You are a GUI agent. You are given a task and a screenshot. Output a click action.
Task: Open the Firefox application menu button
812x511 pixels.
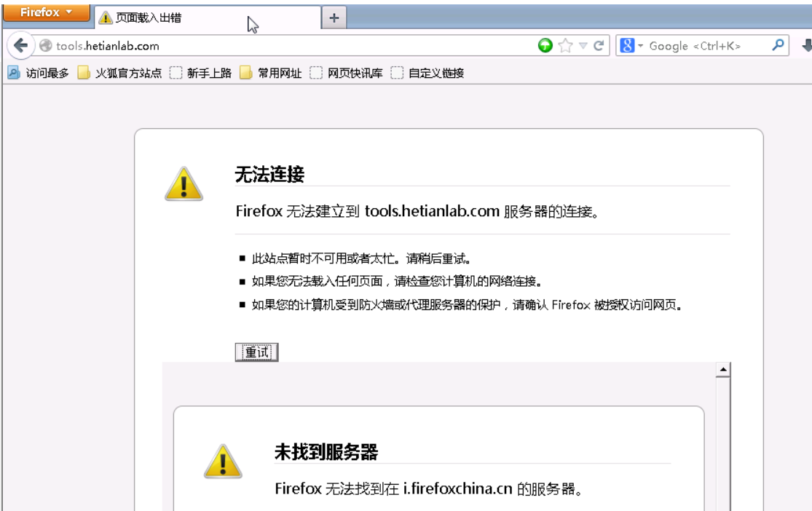[46, 12]
